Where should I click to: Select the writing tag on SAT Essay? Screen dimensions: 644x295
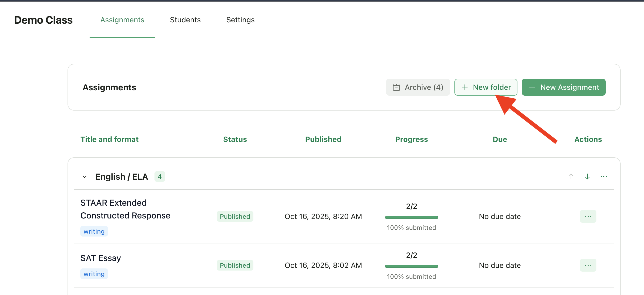(94, 273)
